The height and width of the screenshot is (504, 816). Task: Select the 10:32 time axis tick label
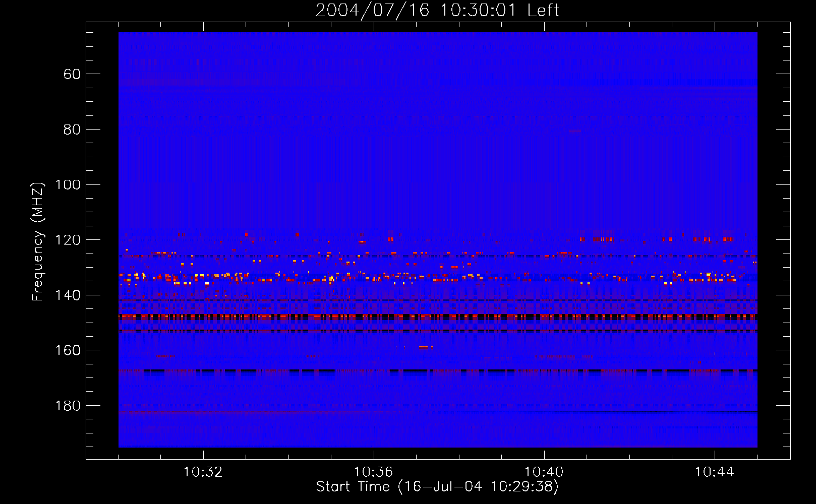tap(203, 472)
